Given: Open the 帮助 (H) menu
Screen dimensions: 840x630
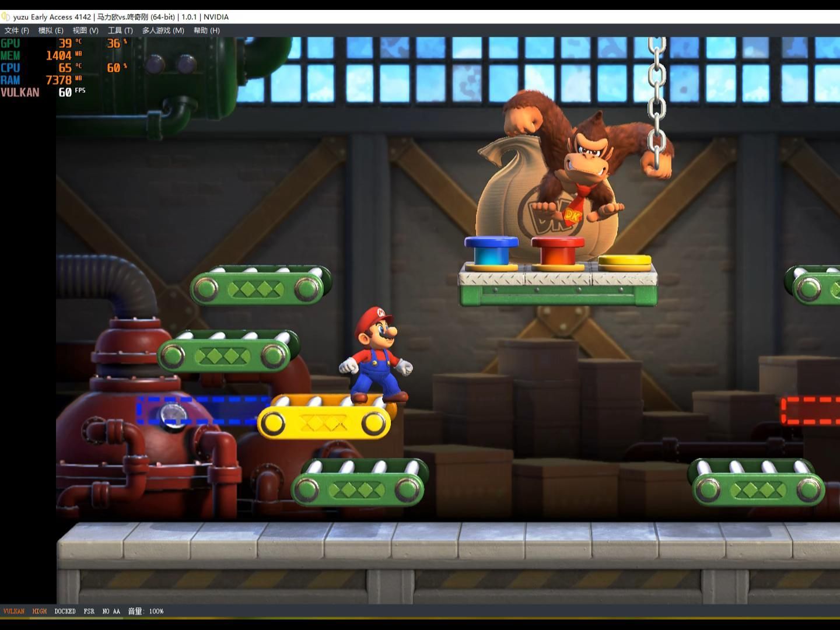Looking at the screenshot, I should pyautogui.click(x=206, y=30).
